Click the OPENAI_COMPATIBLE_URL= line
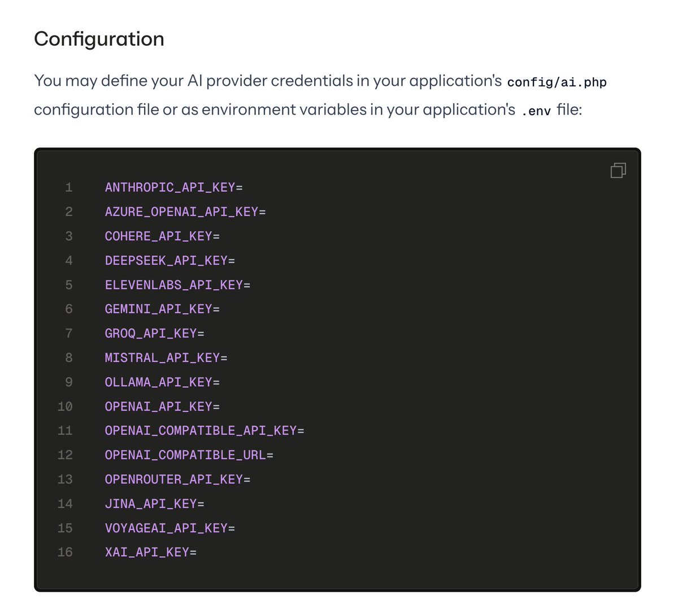 pos(189,455)
